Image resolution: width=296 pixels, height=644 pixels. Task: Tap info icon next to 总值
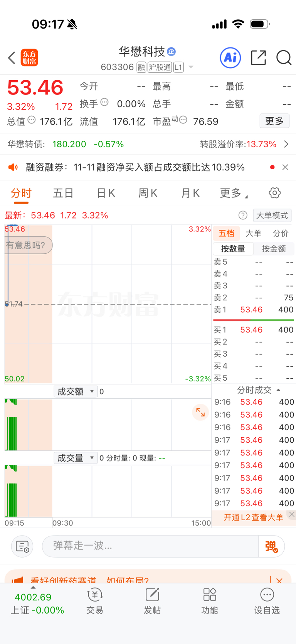pos(32,120)
